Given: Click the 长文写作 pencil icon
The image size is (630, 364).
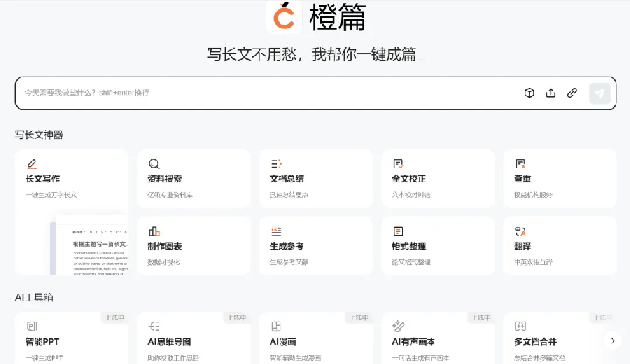Looking at the screenshot, I should point(32,164).
